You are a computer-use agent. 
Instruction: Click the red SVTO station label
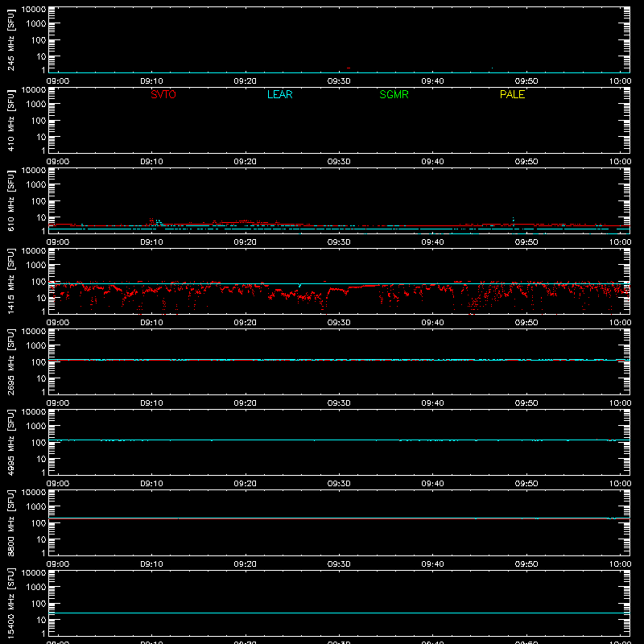[x=163, y=94]
